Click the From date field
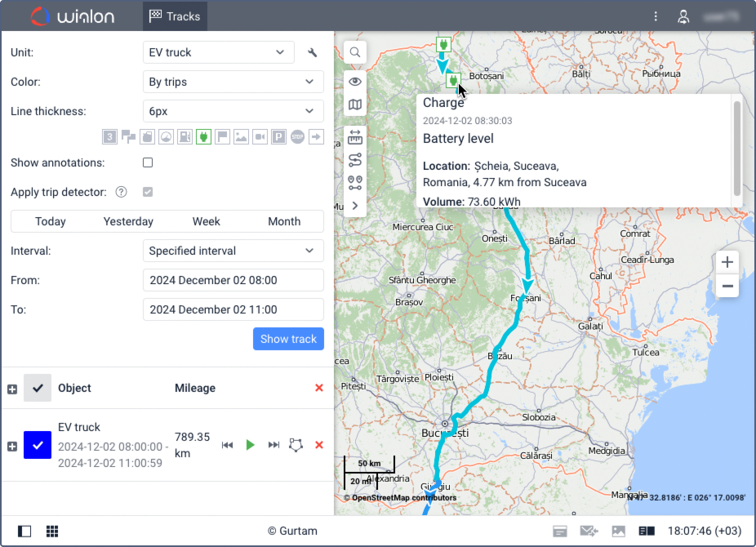This screenshot has height=547, width=756. click(x=233, y=280)
